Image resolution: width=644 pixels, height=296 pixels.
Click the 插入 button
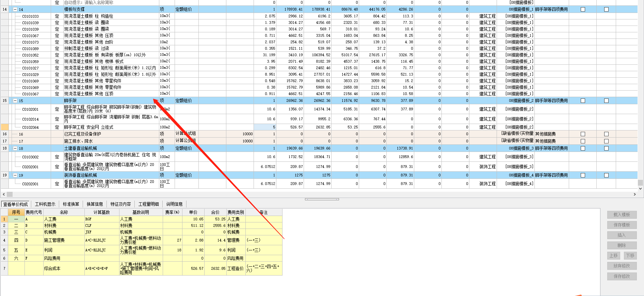tap(622, 235)
